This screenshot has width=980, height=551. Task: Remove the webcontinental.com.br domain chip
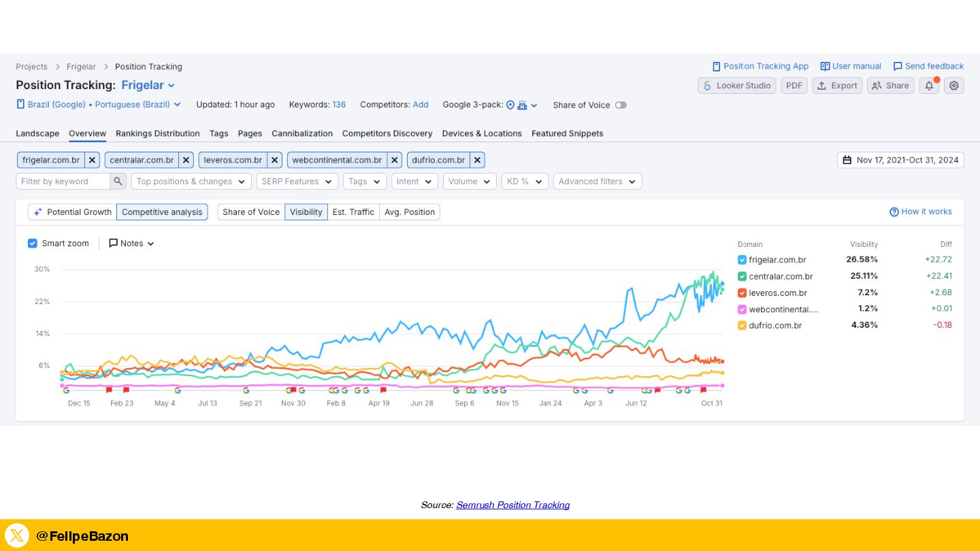pos(395,161)
